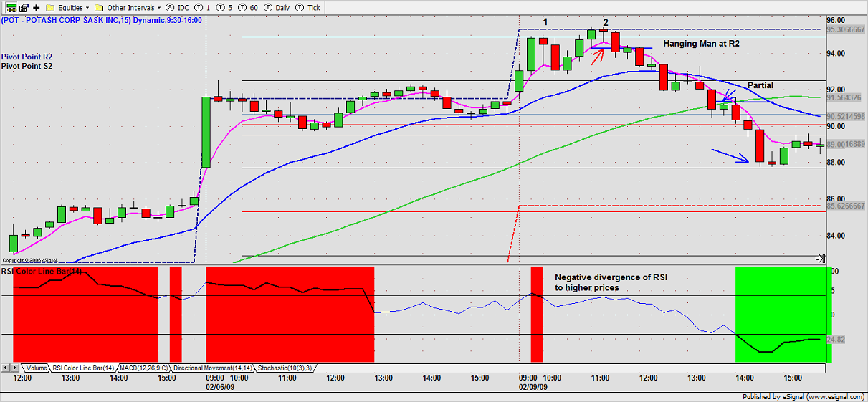Click the Negative divergence of RSI note
This screenshot has height=402, width=868.
pos(611,282)
